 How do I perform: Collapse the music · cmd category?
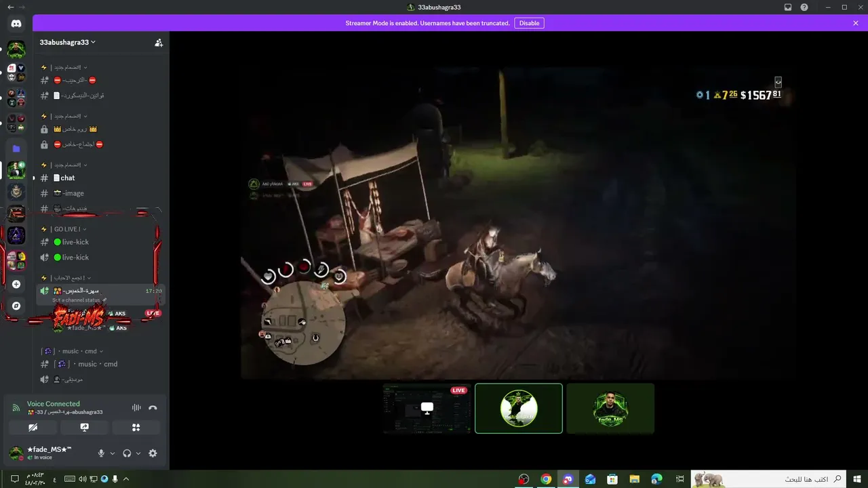[x=72, y=351]
